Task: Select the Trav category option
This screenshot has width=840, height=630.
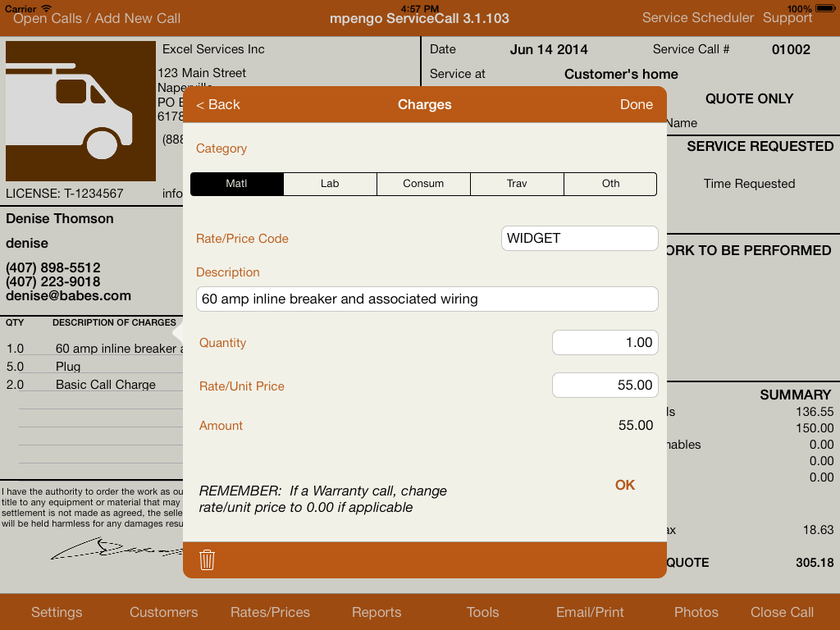Action: 517,184
